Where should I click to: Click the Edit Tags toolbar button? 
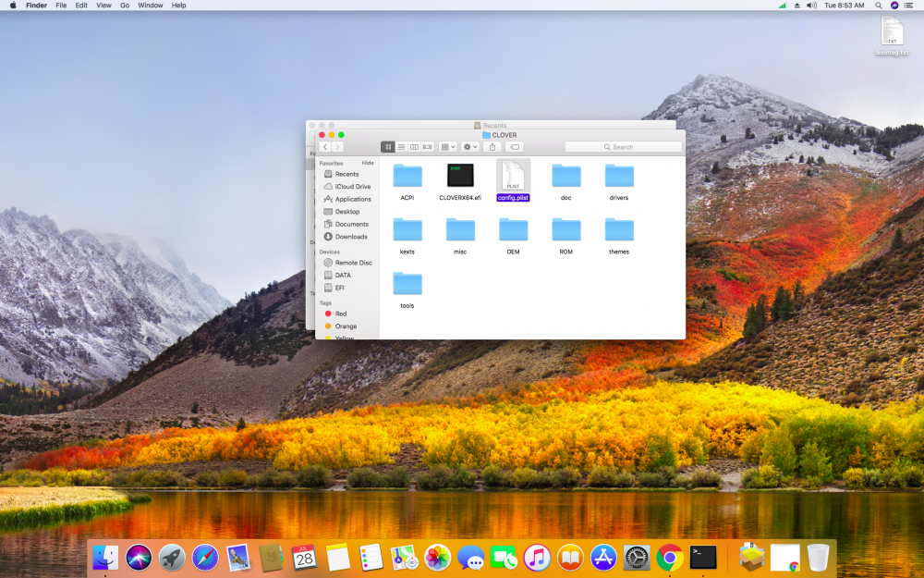pos(515,147)
